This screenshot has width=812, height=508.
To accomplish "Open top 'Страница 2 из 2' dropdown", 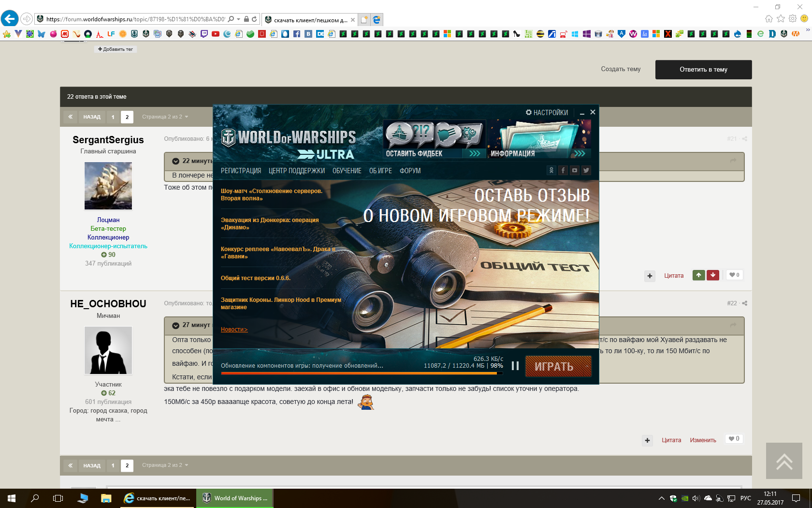I will 165,117.
